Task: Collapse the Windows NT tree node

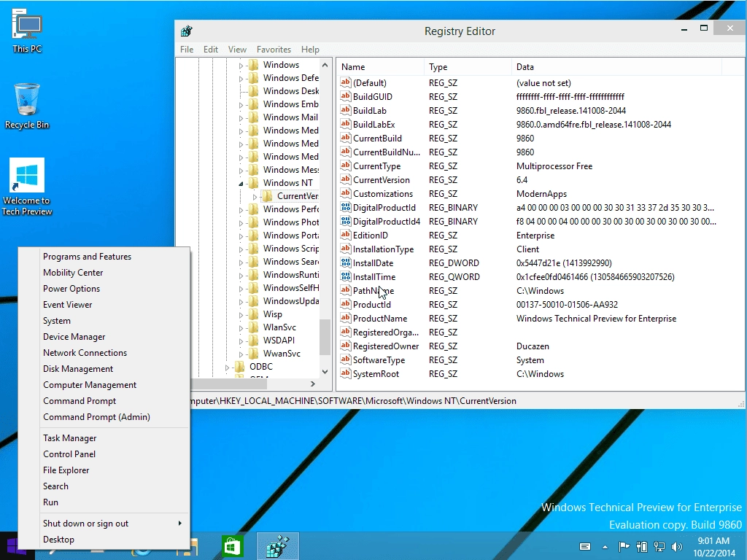Action: (241, 183)
